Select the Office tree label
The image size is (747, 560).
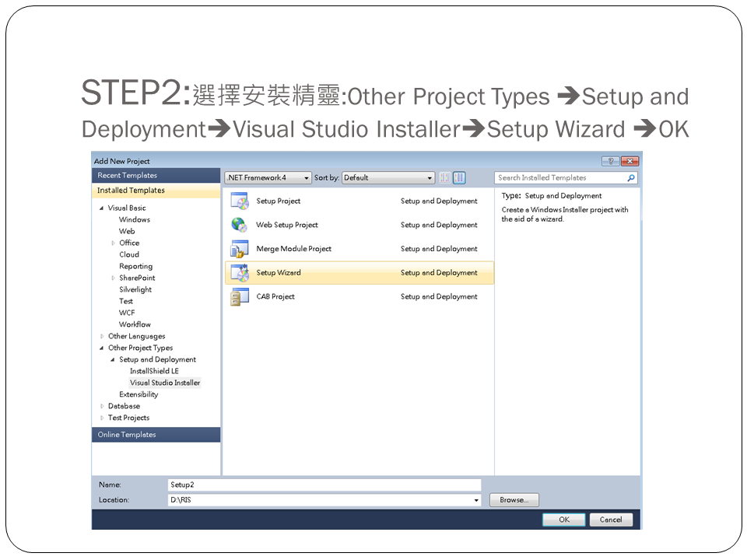[129, 243]
